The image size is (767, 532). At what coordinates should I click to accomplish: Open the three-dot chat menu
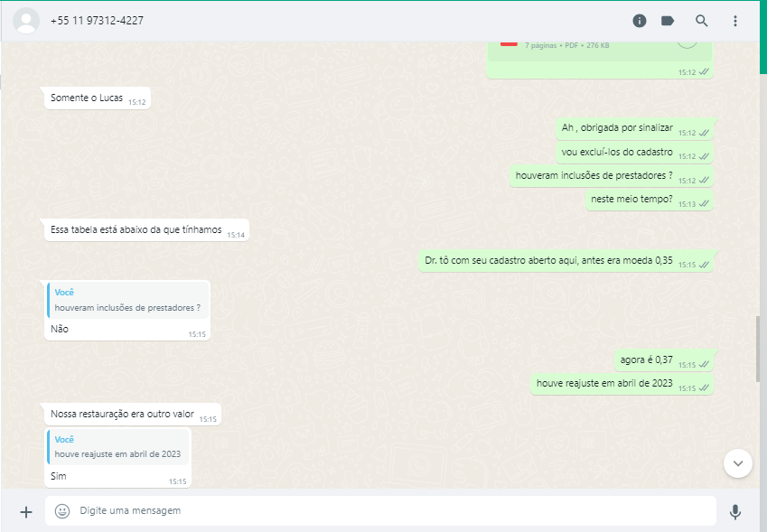[x=734, y=21]
